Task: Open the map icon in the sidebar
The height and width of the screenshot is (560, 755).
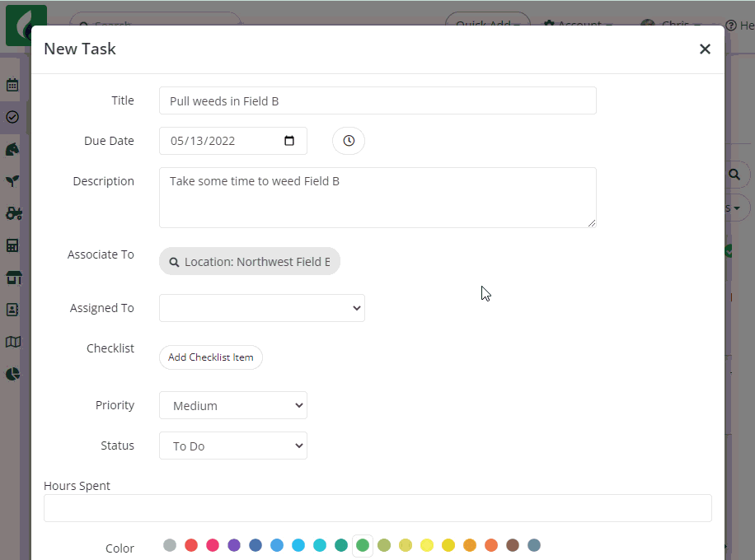Action: coord(13,342)
